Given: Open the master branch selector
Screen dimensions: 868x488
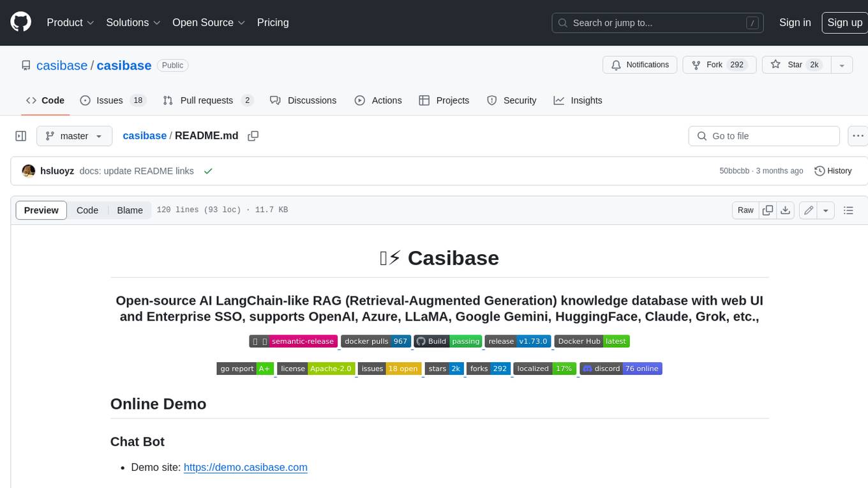Looking at the screenshot, I should (74, 136).
